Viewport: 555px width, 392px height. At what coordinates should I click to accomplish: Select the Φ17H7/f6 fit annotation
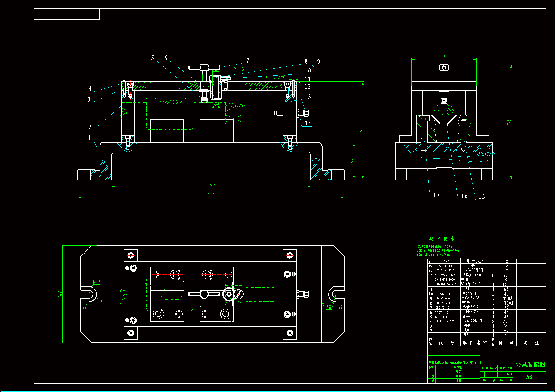(x=236, y=105)
